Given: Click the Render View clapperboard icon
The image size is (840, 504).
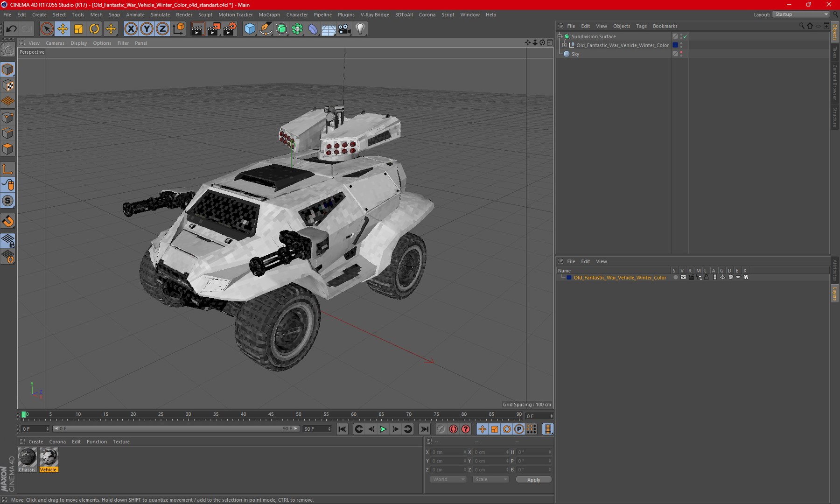Looking at the screenshot, I should tap(197, 29).
